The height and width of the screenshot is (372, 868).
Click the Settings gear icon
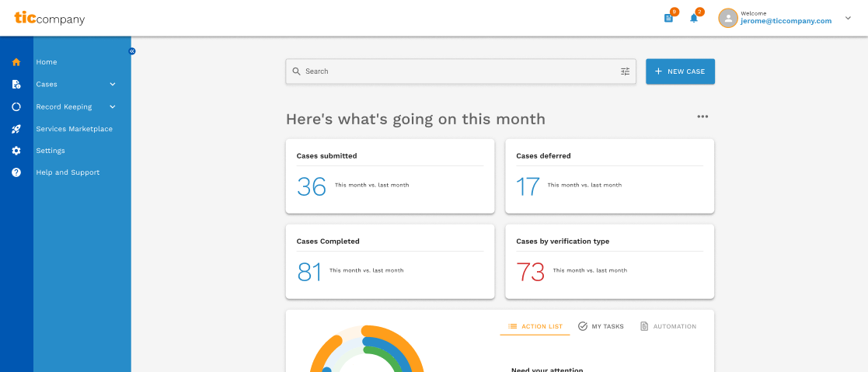coord(16,151)
